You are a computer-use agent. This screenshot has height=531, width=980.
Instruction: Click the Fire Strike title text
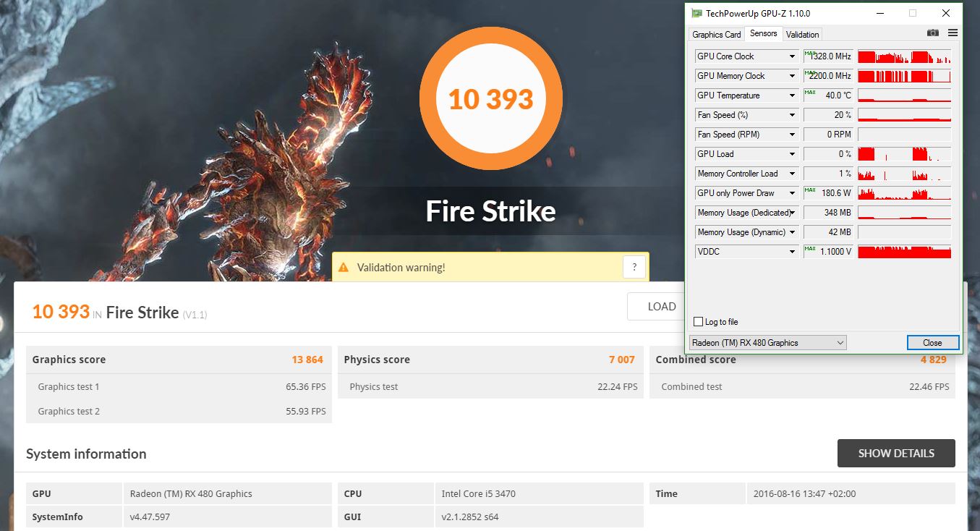coord(491,211)
